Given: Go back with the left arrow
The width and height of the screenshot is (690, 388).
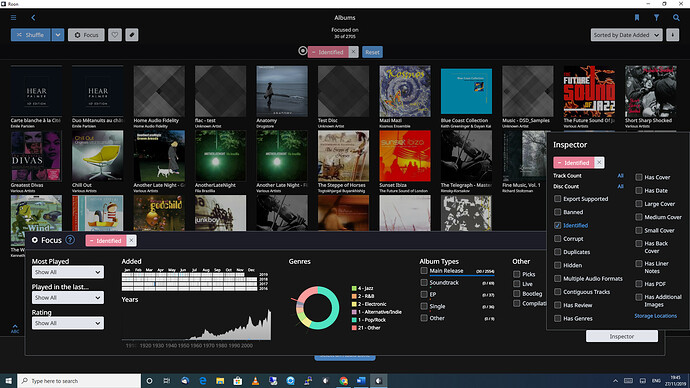Looking at the screenshot, I should point(33,18).
